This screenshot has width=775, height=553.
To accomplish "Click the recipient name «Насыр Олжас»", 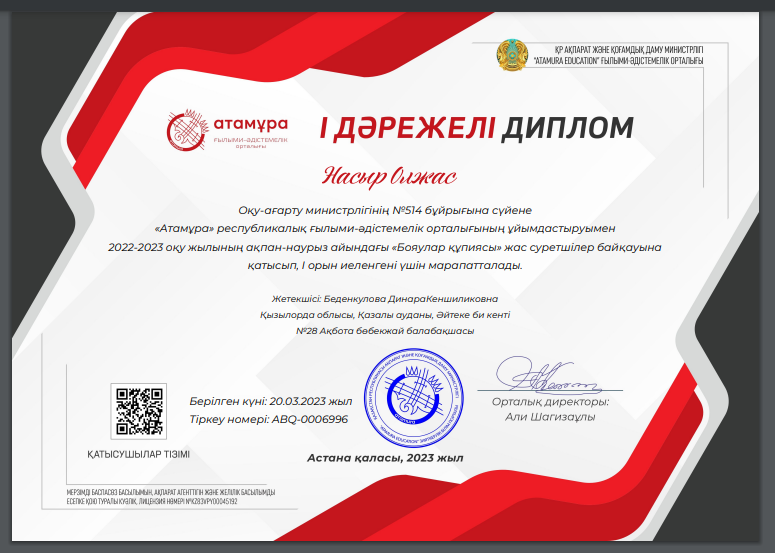I will click(x=387, y=177).
